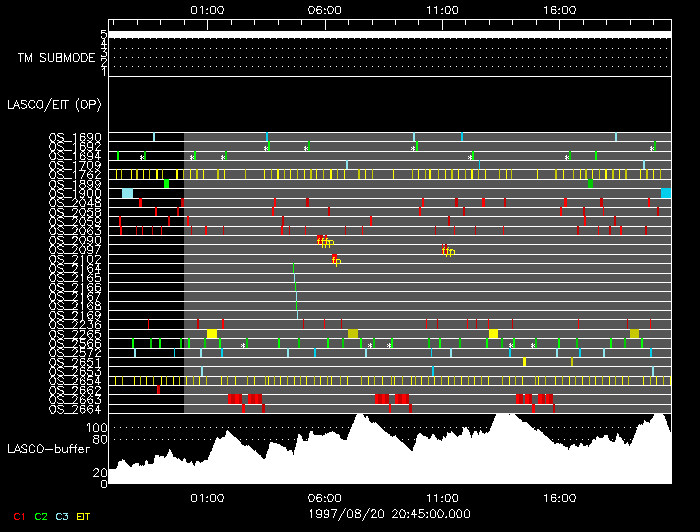The height and width of the screenshot is (532, 700).
Task: Pick the red C1 legend entry
Action: coord(15,516)
